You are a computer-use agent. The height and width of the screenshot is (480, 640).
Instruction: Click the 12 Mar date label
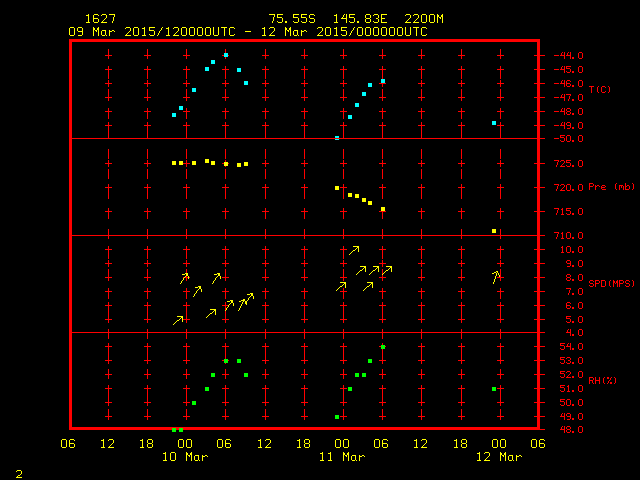[497, 457]
